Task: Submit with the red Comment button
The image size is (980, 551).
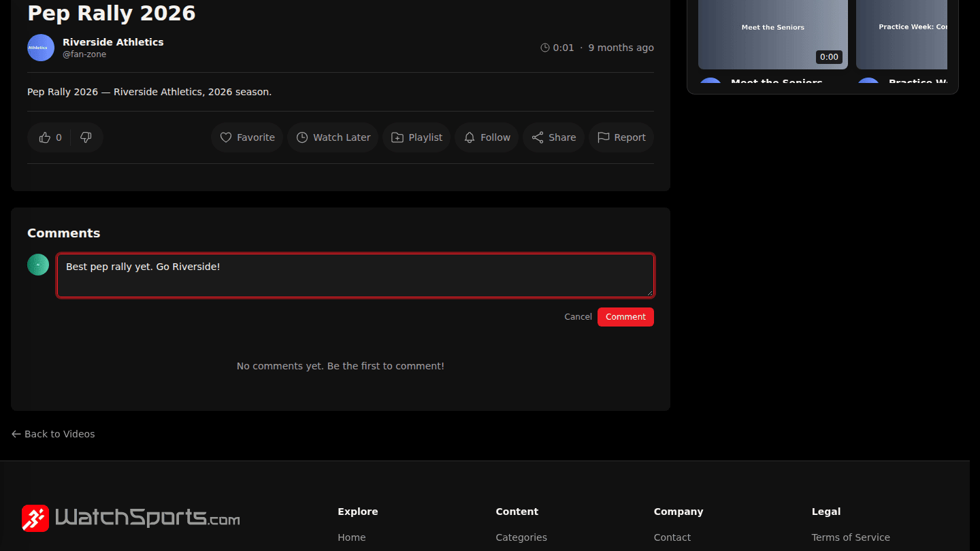Action: pos(625,317)
